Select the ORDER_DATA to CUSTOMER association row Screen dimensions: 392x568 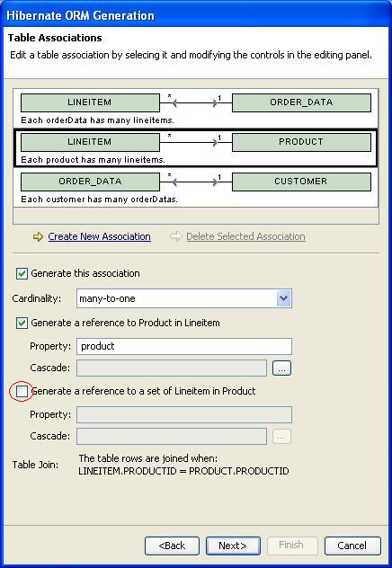(196, 187)
